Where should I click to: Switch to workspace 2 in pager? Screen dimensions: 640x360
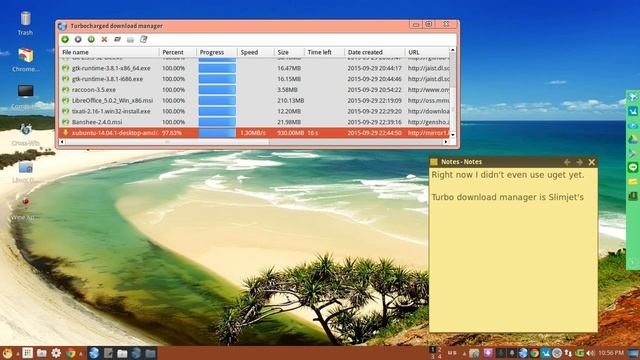[x=439, y=350]
